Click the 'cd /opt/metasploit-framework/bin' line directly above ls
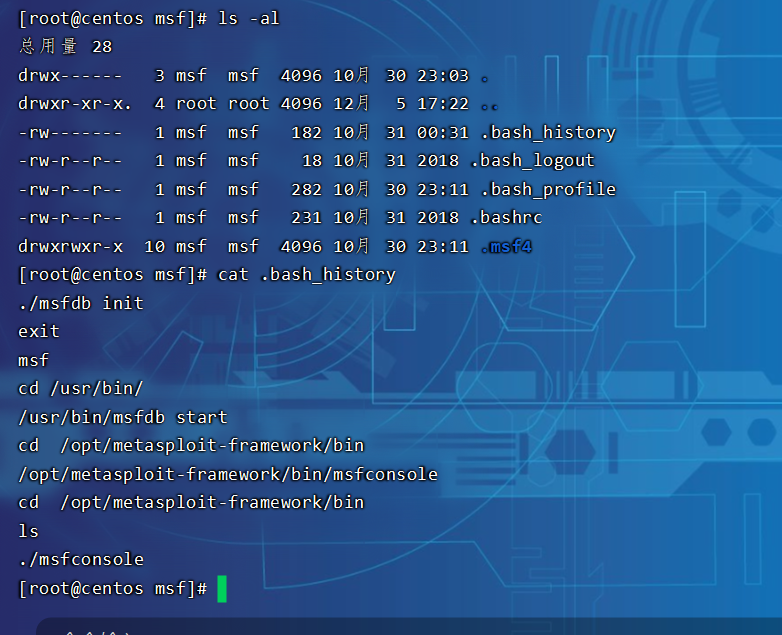Screen dimensions: 782x635 pos(191,503)
